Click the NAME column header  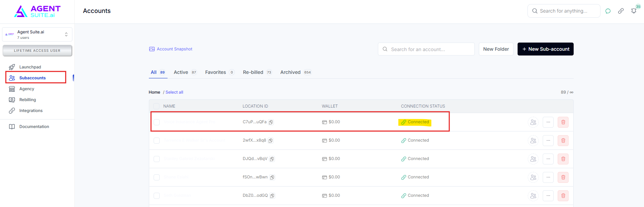(x=169, y=106)
